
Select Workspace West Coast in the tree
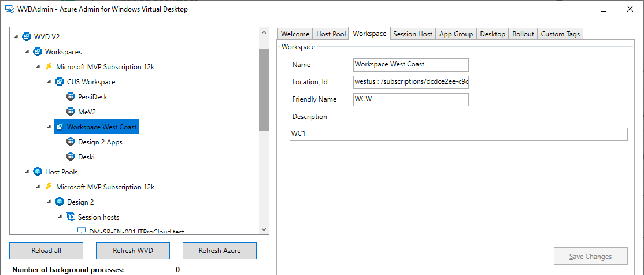(102, 127)
